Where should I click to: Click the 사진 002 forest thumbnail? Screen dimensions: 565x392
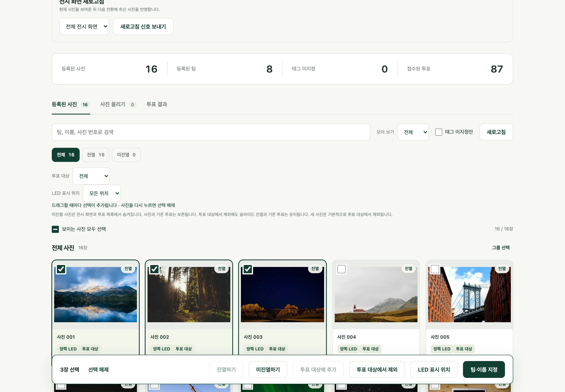point(189,295)
